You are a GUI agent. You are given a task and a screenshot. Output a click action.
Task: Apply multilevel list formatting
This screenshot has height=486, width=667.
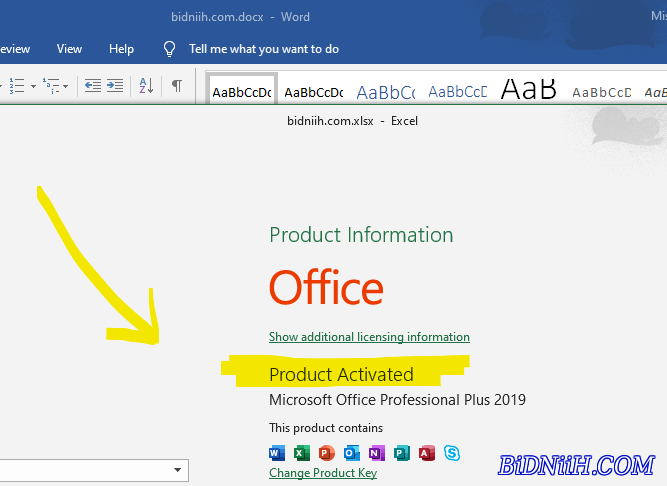(x=51, y=86)
